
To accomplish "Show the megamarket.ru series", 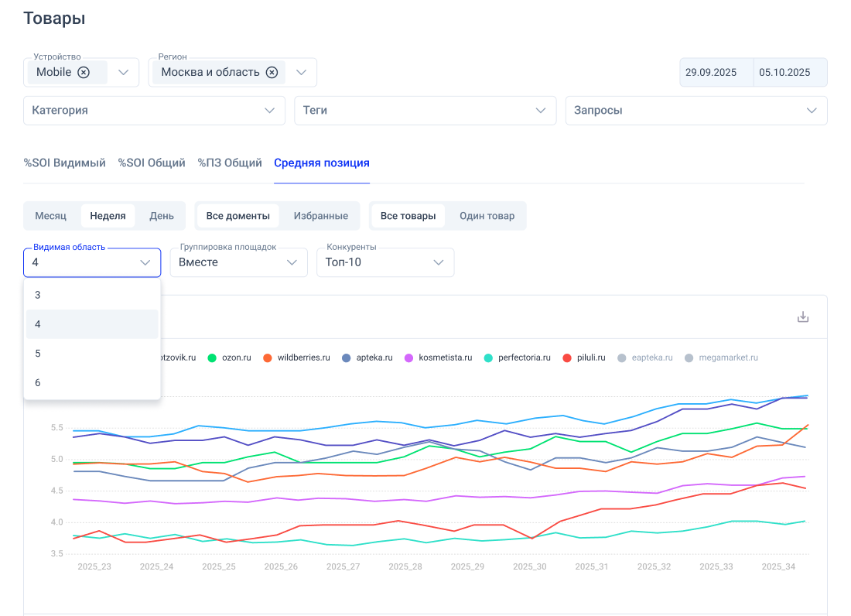I will [x=721, y=358].
